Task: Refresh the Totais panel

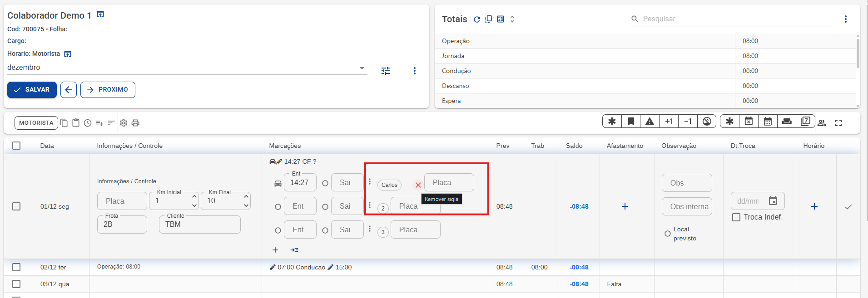Action: coord(477,19)
